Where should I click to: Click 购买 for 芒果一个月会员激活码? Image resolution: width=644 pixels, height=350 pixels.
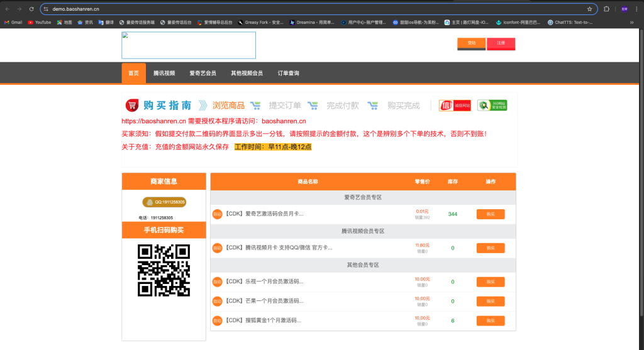click(x=491, y=301)
